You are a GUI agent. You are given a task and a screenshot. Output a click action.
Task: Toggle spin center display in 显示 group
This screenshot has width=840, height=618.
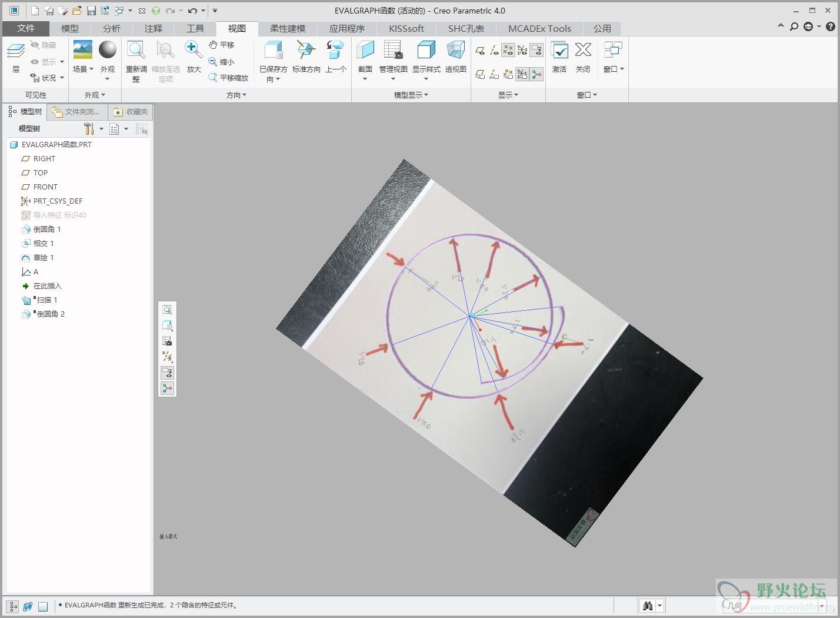536,74
